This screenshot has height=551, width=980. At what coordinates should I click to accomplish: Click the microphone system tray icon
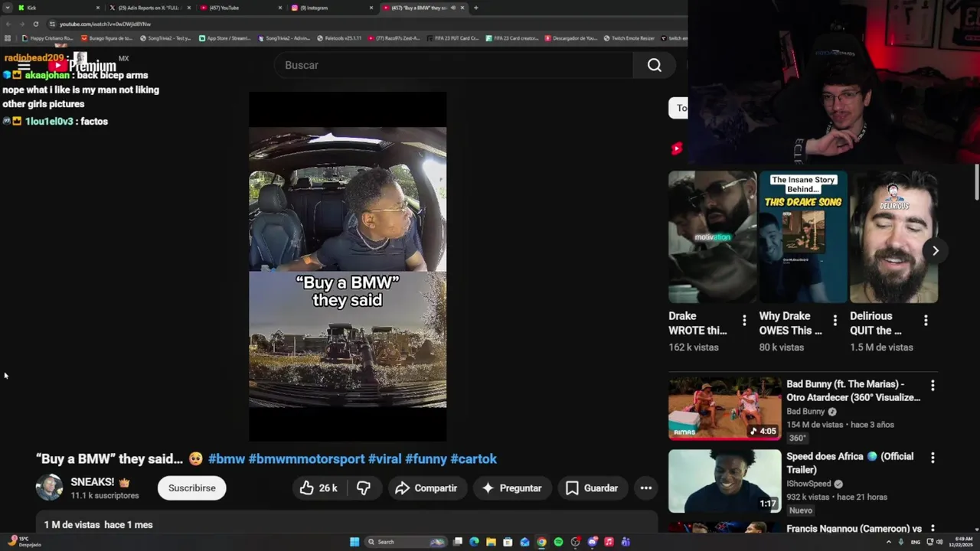[x=903, y=542]
